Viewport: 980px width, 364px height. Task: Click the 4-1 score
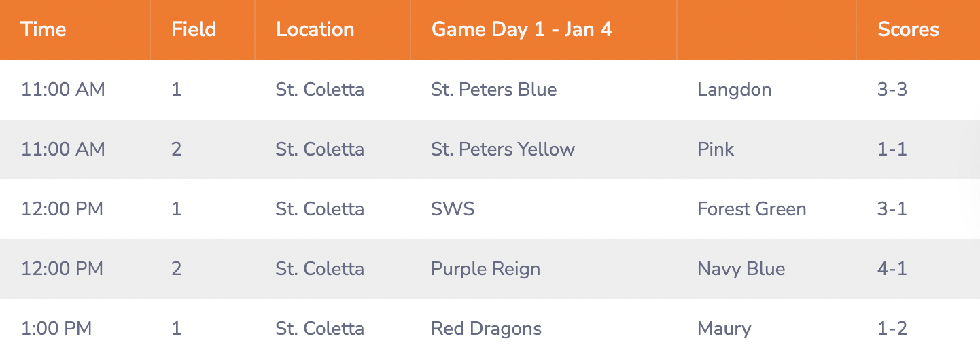tap(892, 269)
